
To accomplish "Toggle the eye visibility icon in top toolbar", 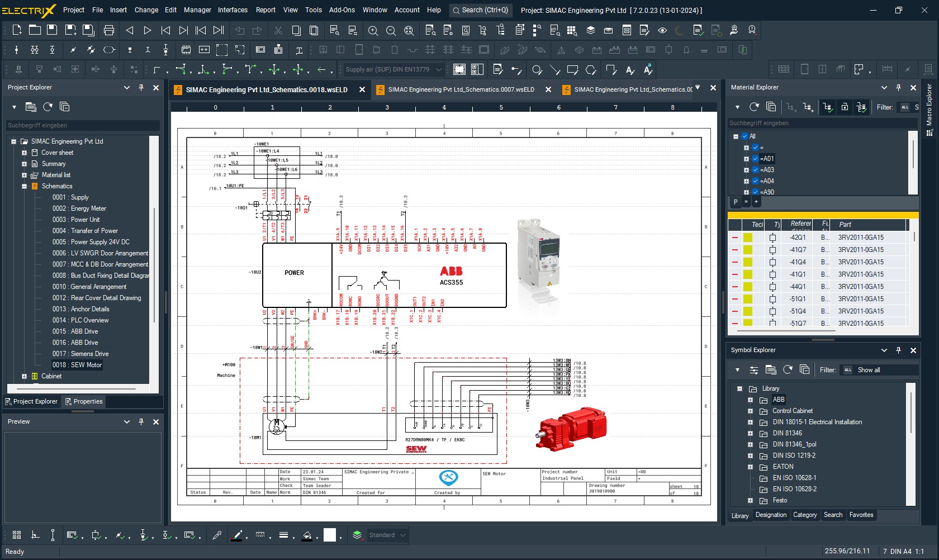I will 662,30.
